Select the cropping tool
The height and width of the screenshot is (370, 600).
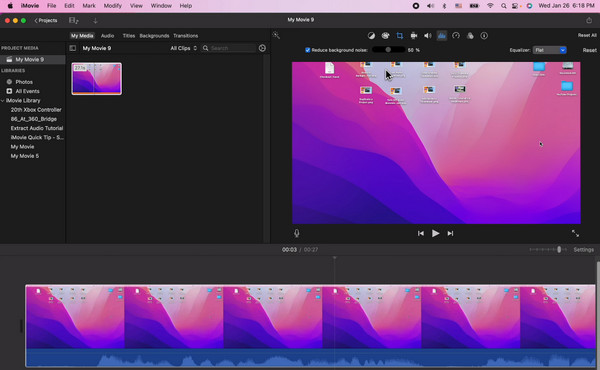pos(399,36)
